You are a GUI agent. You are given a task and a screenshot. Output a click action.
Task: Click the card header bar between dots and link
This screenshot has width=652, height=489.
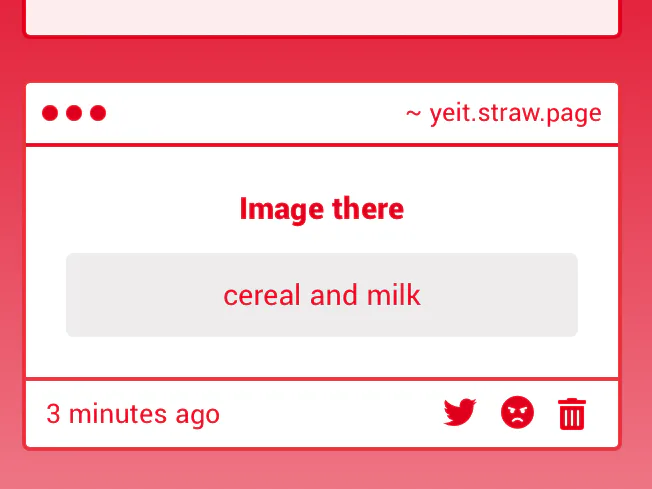[256, 113]
